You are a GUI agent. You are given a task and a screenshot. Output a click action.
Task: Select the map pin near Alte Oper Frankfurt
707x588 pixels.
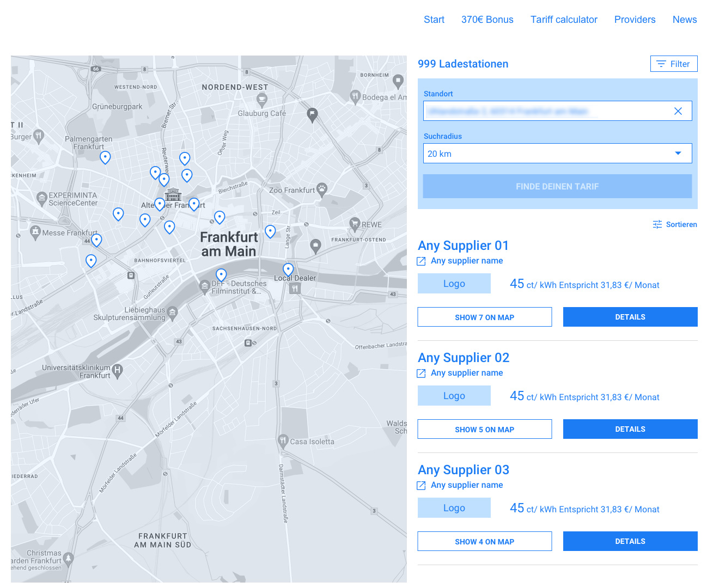tap(160, 204)
